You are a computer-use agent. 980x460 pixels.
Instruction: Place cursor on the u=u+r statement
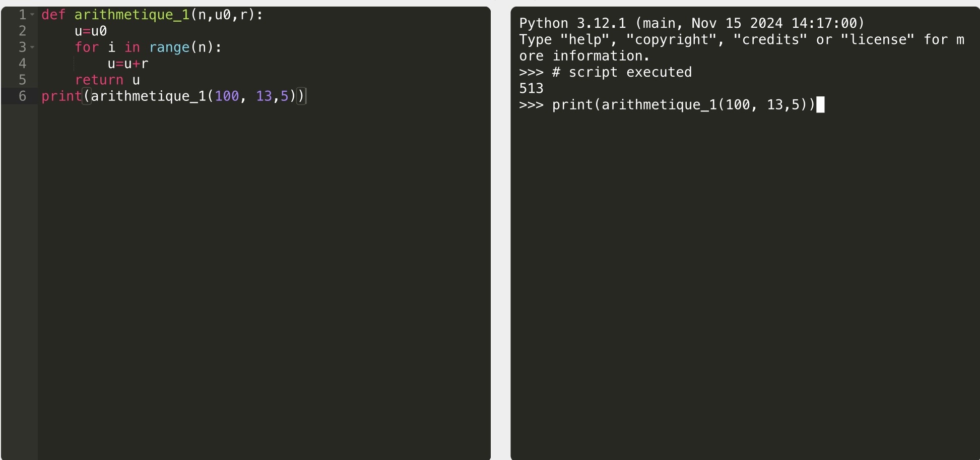(x=128, y=64)
